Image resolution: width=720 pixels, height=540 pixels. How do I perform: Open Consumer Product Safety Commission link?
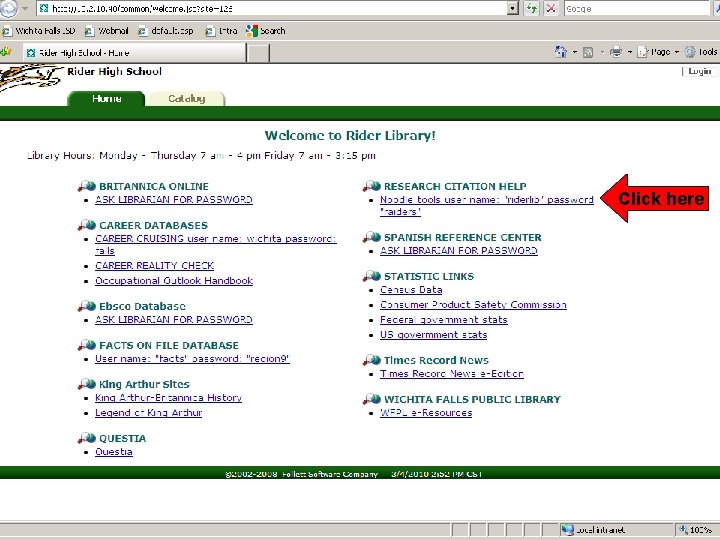click(473, 305)
